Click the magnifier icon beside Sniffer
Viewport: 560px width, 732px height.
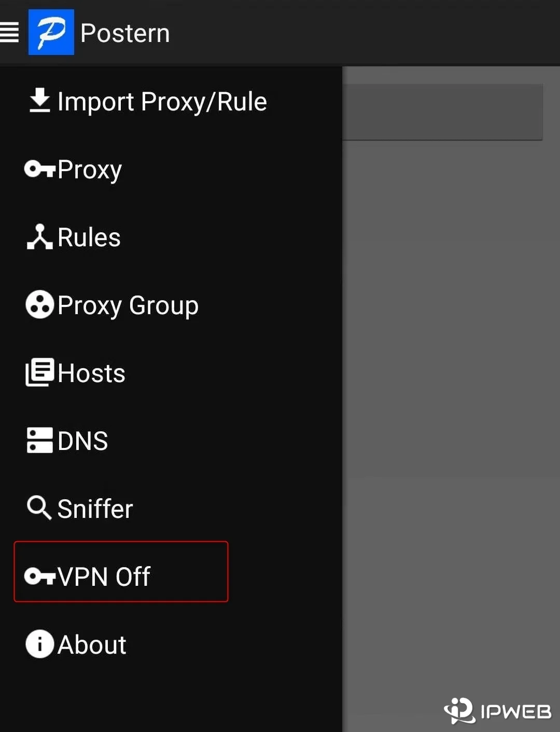click(x=39, y=508)
